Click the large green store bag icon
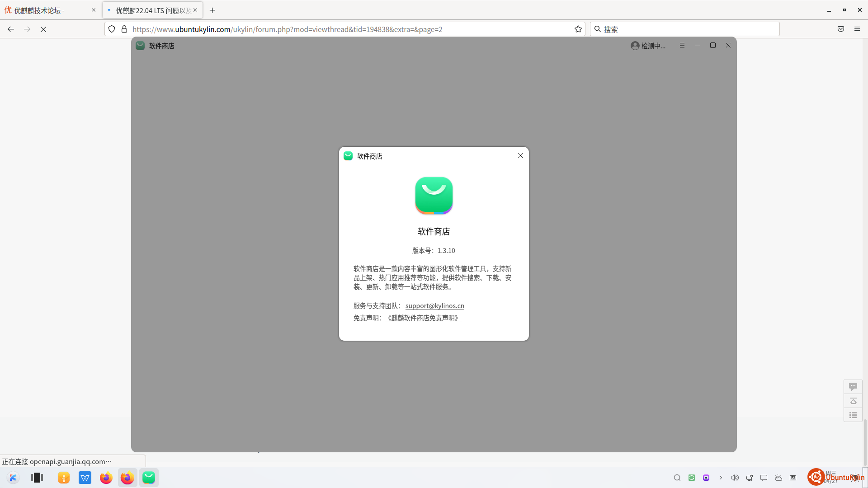 pos(434,195)
